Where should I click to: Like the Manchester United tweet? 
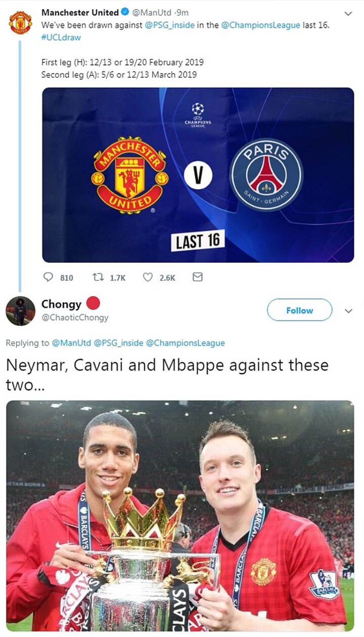coord(148,277)
